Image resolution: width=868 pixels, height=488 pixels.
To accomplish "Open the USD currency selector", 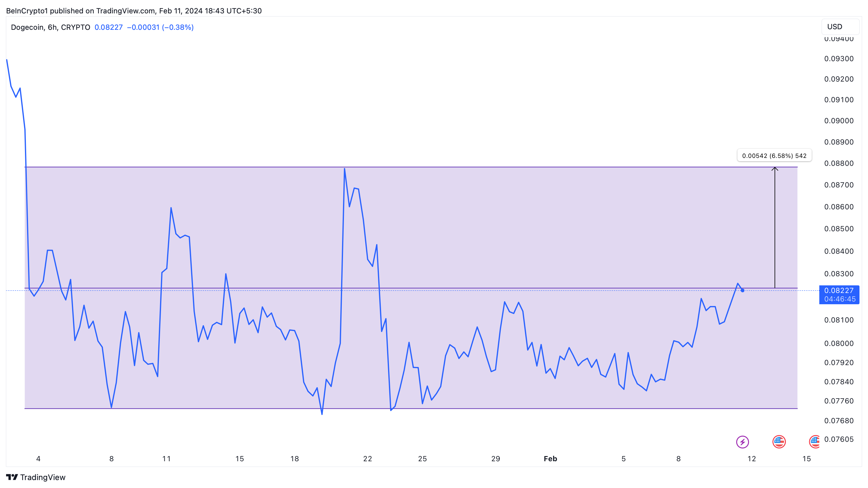I will (840, 26).
